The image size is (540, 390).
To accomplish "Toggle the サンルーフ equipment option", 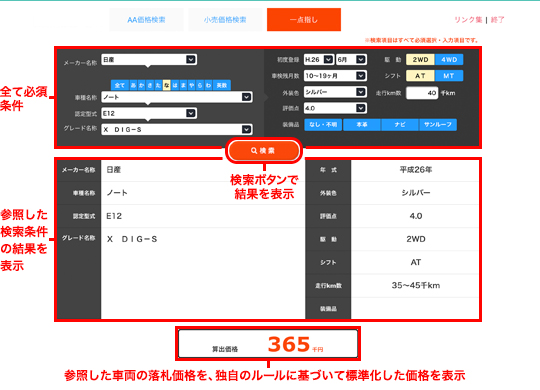I will (438, 125).
